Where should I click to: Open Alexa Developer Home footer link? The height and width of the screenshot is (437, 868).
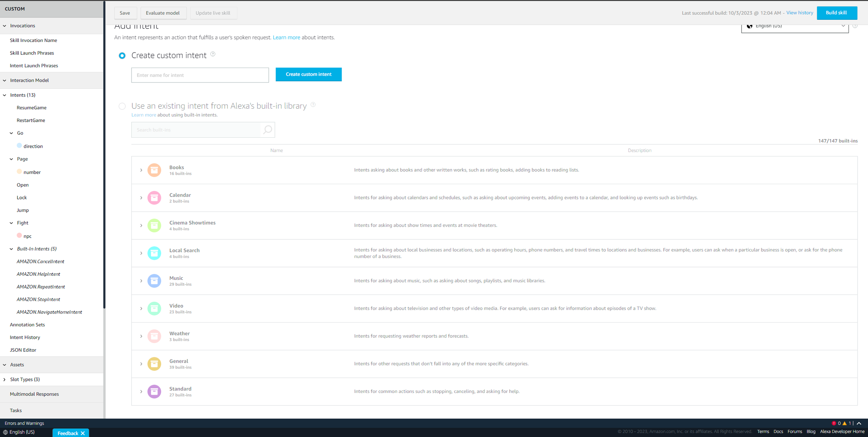point(842,431)
